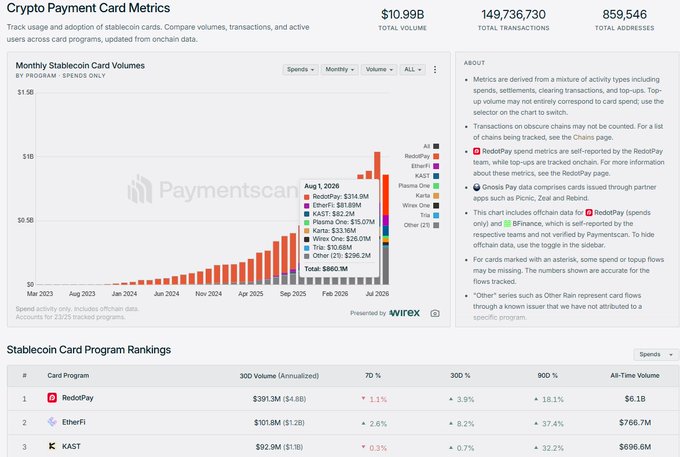680x457 pixels.
Task: Click RedotPay $6.1B all-time volume cell
Action: [635, 398]
